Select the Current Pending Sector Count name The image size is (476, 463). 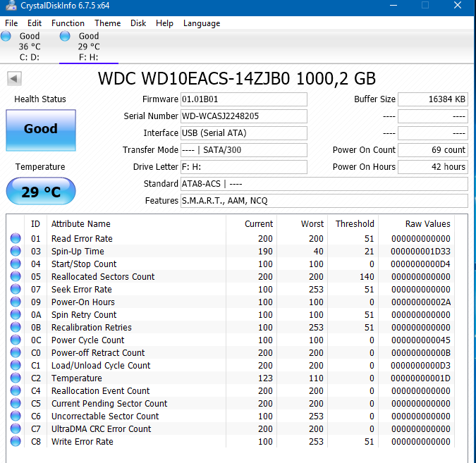coord(109,404)
